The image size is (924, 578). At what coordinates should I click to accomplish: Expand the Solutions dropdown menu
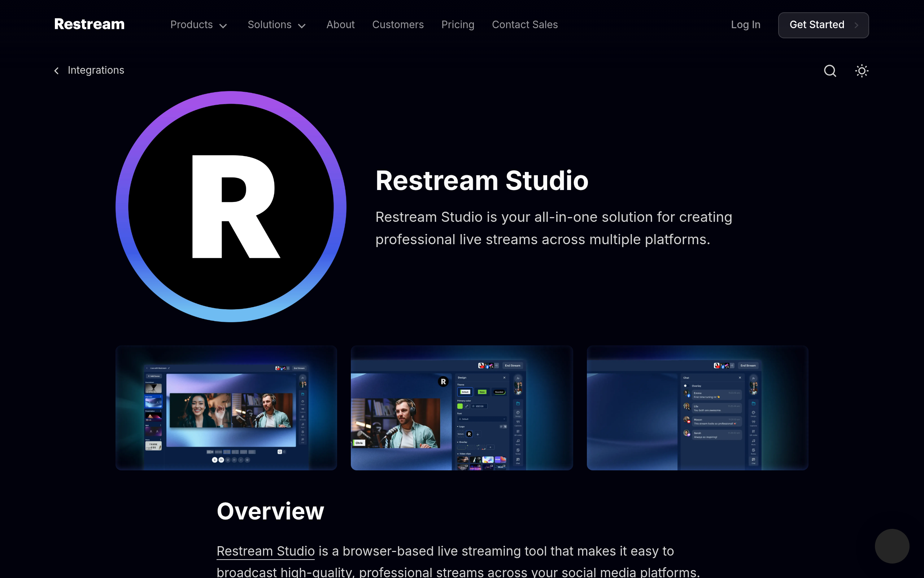coord(277,25)
